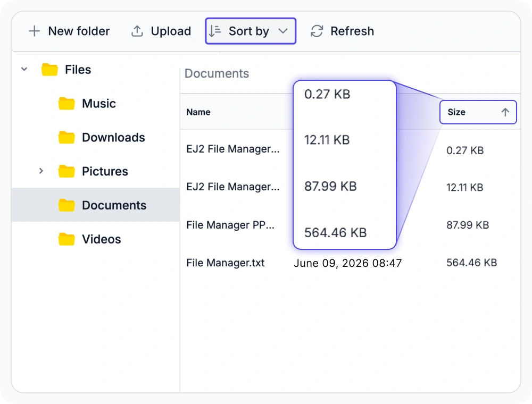The image size is (532, 404).
Task: Open the Music folder
Action: point(99,103)
